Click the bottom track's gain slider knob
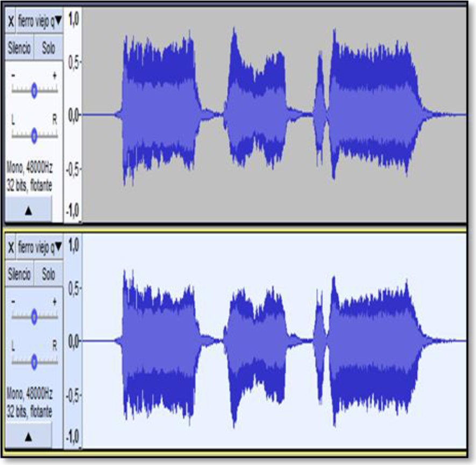Screen dimensions: 476x465 [x=34, y=316]
